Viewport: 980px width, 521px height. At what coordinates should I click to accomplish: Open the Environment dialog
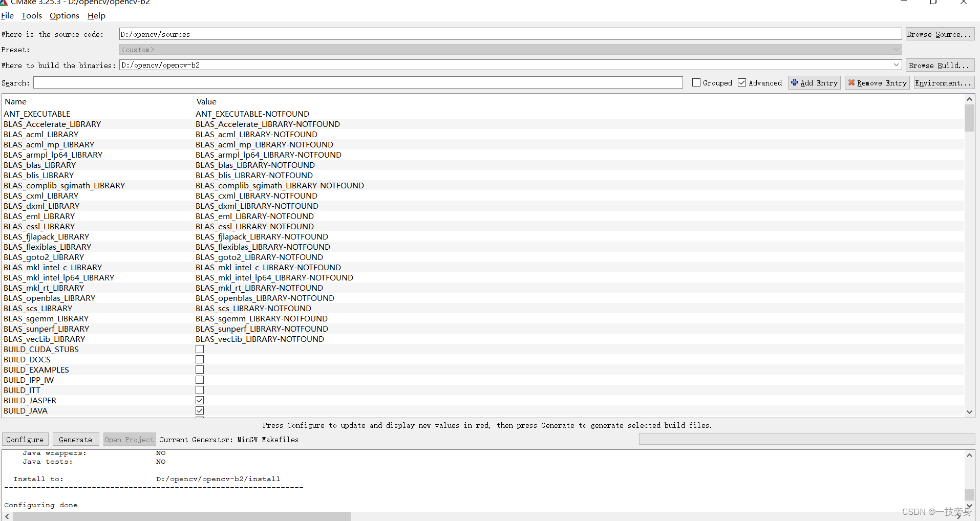pyautogui.click(x=943, y=82)
